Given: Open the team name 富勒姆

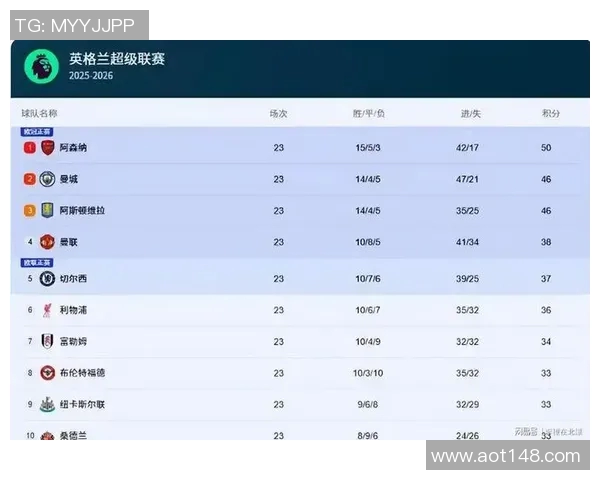Looking at the screenshot, I should coord(73,341).
